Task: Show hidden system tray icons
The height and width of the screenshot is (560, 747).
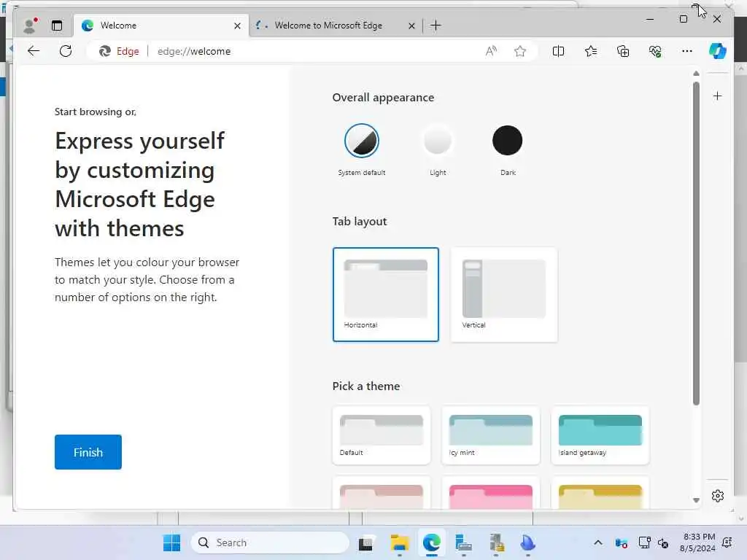Action: [x=598, y=542]
